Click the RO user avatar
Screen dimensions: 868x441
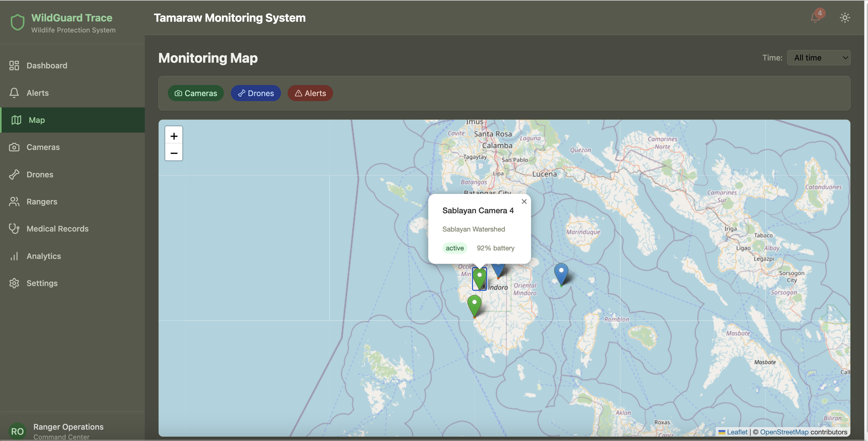point(18,431)
